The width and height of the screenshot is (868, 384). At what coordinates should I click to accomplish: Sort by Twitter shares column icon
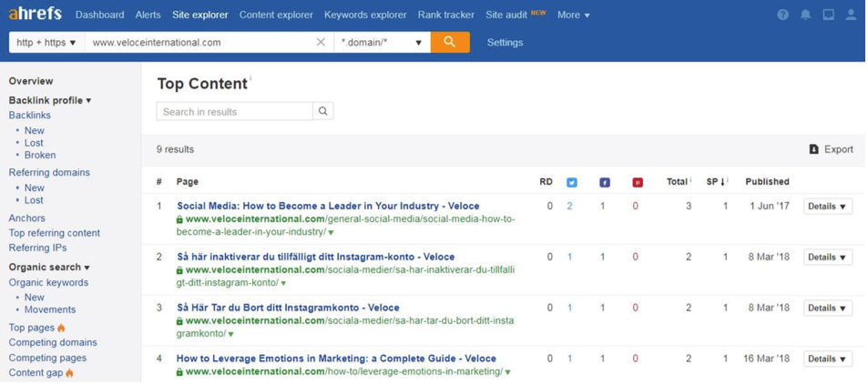pyautogui.click(x=571, y=182)
